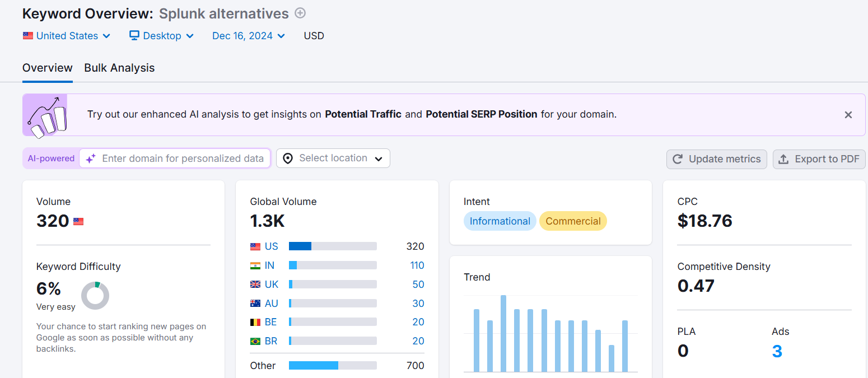
Task: Click the Global Volume value 1.3K
Action: 268,221
